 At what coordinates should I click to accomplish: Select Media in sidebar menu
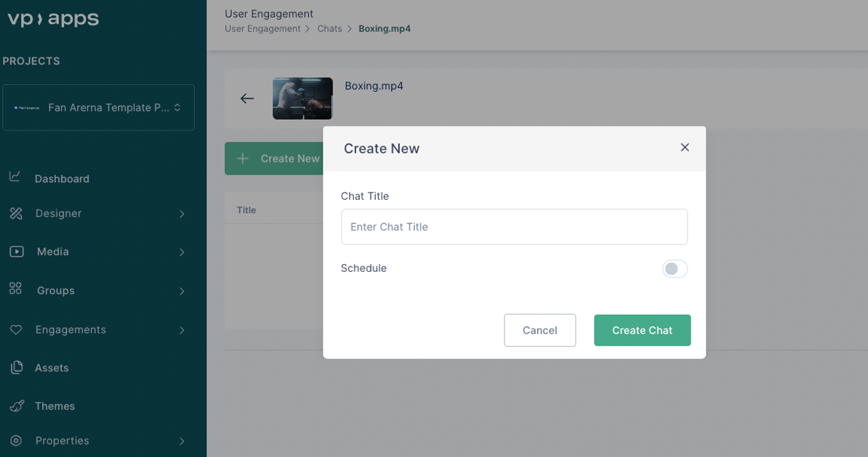coord(53,251)
